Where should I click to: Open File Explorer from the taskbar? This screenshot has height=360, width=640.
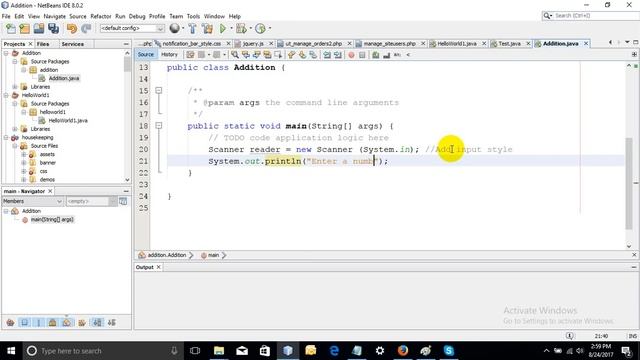219,351
